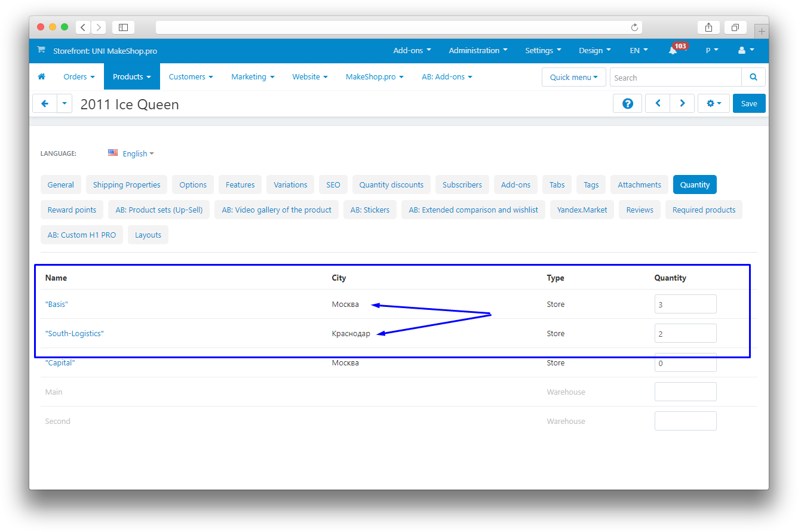This screenshot has height=532, width=798.
Task: Open the "South-Logistics" store link
Action: tap(75, 333)
